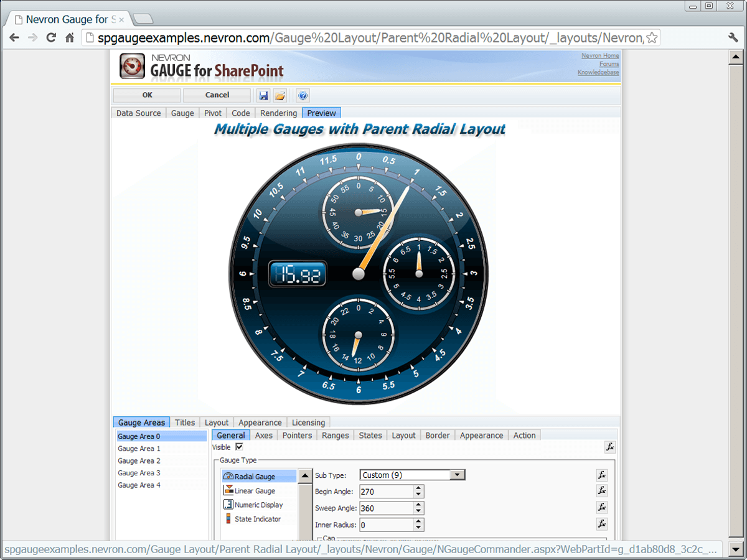Open fx expression editor for Inner Radius
747x560 pixels.
click(601, 524)
